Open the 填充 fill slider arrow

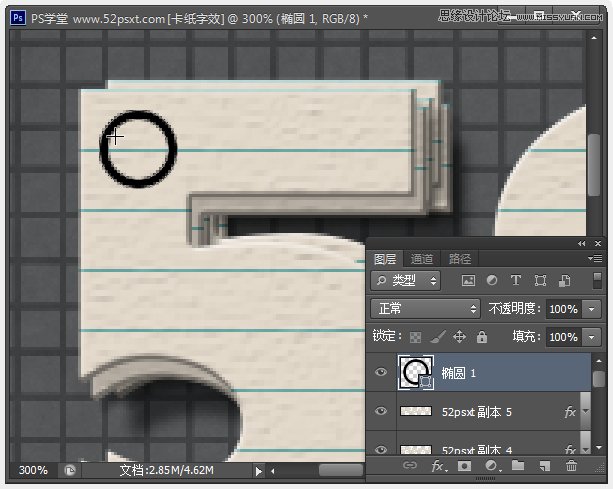tap(591, 337)
